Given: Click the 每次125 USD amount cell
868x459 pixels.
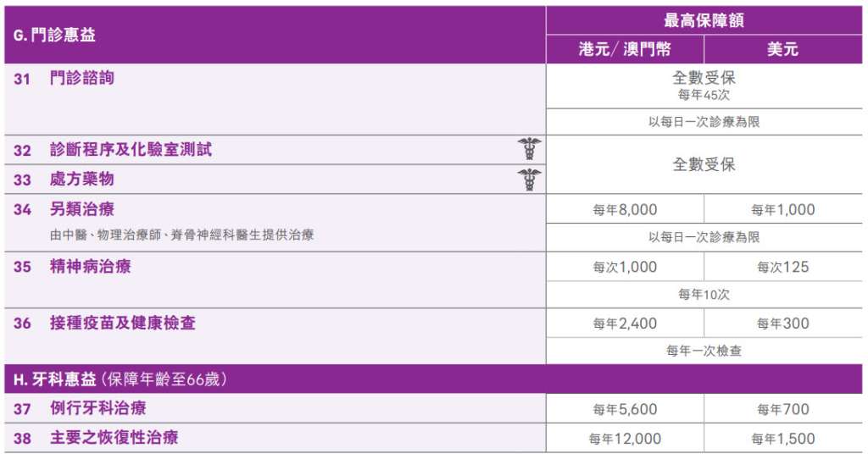Looking at the screenshot, I should point(782,267).
